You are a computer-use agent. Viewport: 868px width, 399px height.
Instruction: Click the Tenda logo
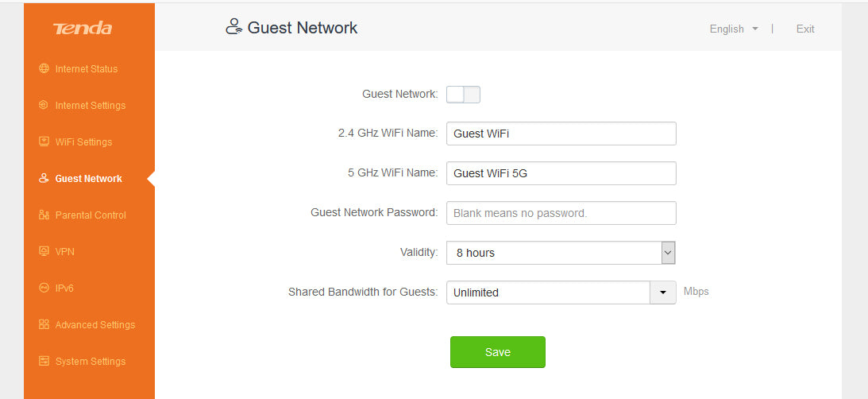83,29
